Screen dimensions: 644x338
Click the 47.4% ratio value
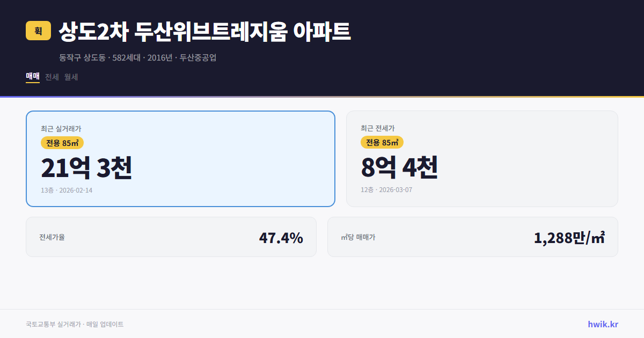(281, 237)
